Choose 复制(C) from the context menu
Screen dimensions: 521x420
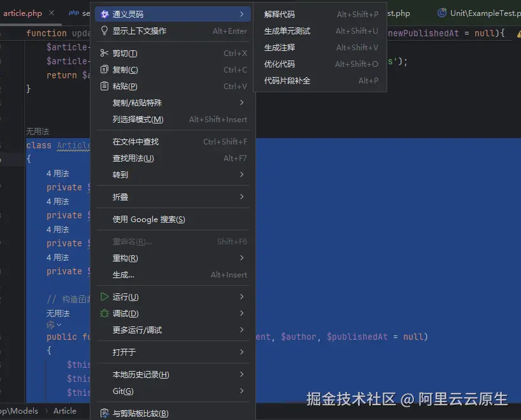point(173,70)
